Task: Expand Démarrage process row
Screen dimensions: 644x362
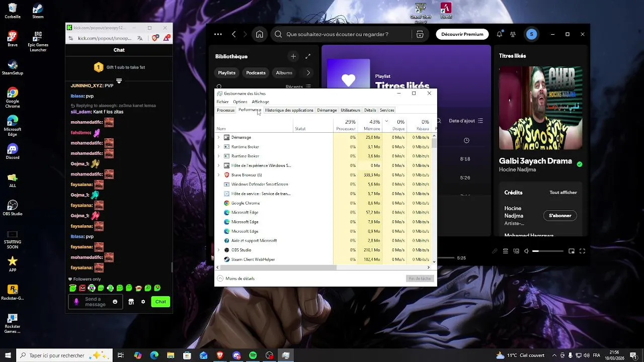Action: (218, 137)
